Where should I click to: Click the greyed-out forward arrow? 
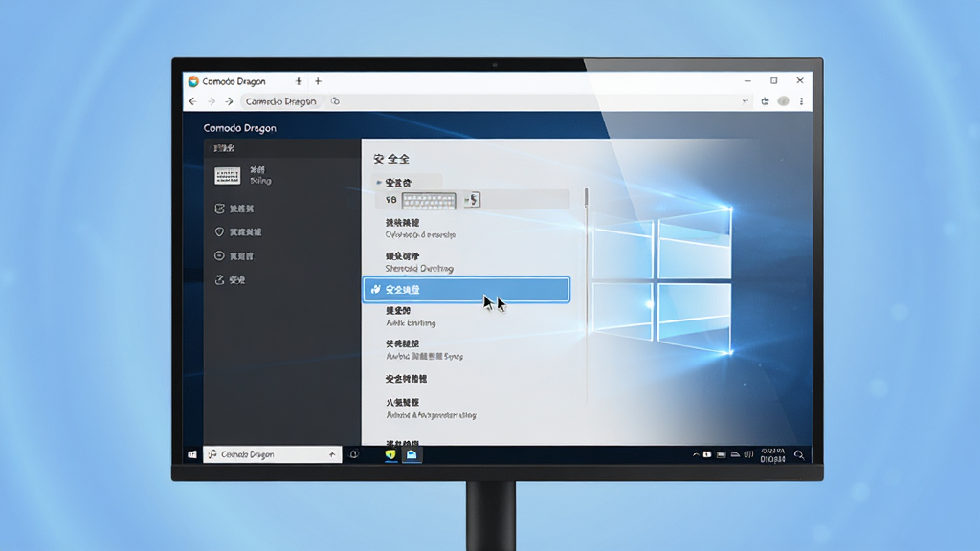[212, 101]
